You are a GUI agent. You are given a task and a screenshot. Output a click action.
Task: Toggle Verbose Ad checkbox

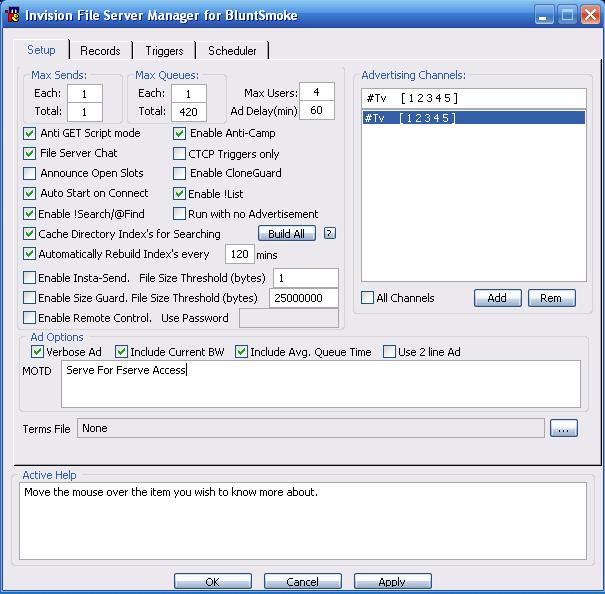(x=37, y=352)
